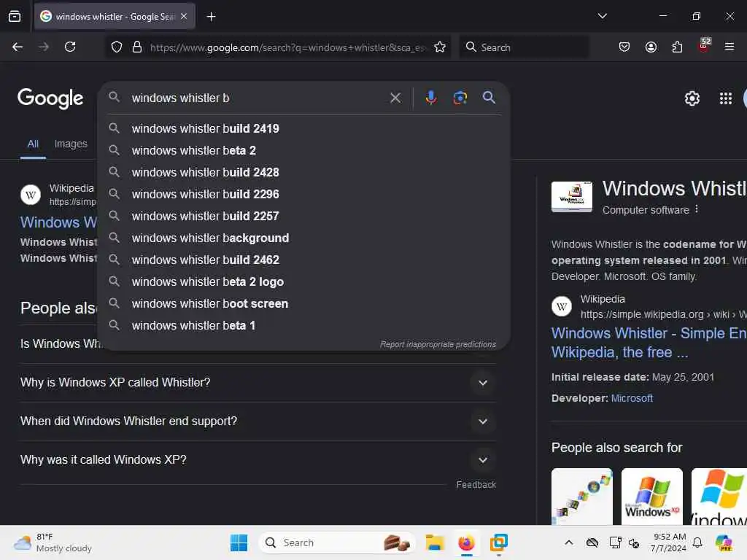Open the notification bell in tray

(x=697, y=542)
